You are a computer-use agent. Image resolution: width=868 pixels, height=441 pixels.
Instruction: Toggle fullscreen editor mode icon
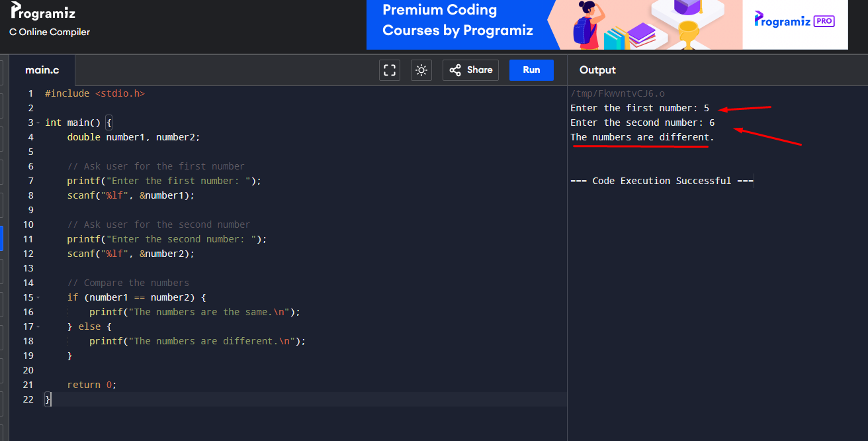point(390,70)
